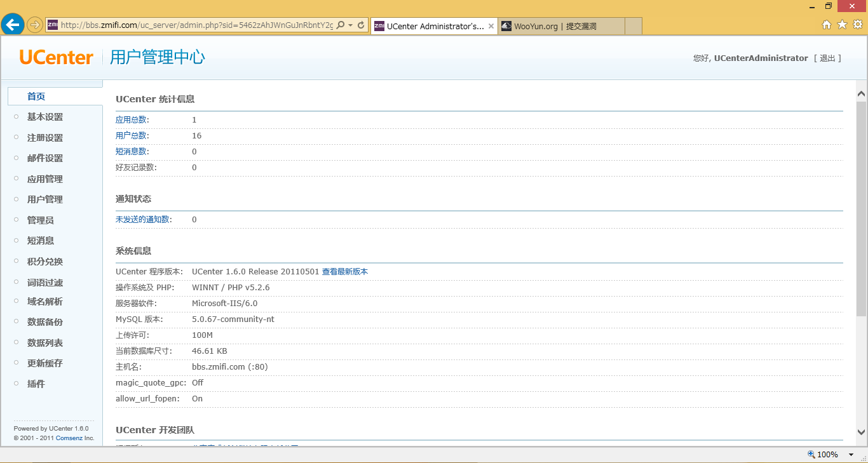This screenshot has height=463, width=868.
Task: Click the 用户总数 statistics link
Action: click(x=131, y=135)
